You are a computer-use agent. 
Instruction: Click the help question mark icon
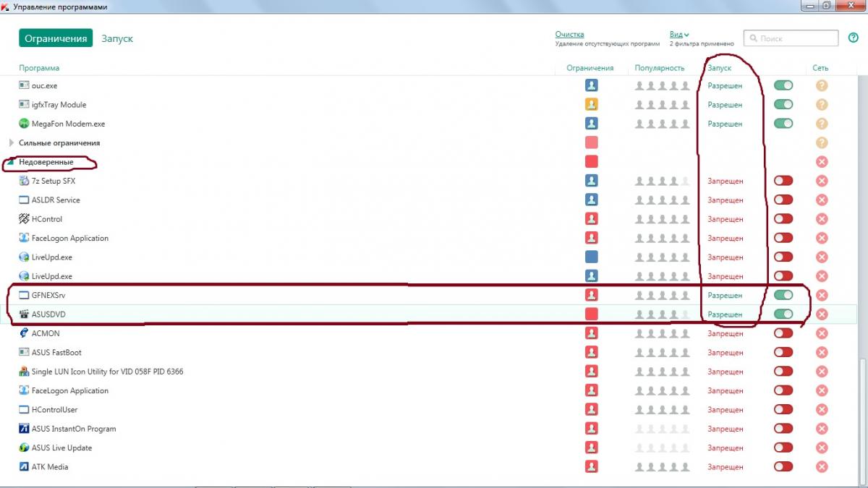point(853,38)
